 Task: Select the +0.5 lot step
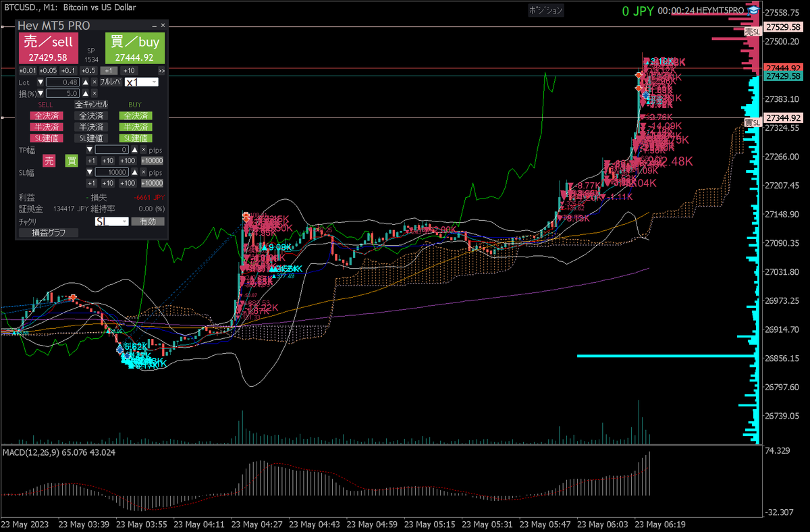pos(88,71)
